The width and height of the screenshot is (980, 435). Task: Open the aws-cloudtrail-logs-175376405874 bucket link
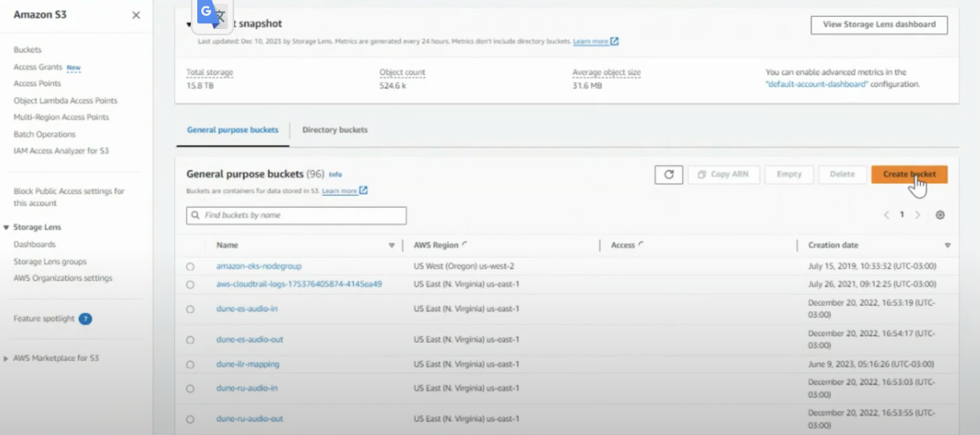click(x=299, y=284)
